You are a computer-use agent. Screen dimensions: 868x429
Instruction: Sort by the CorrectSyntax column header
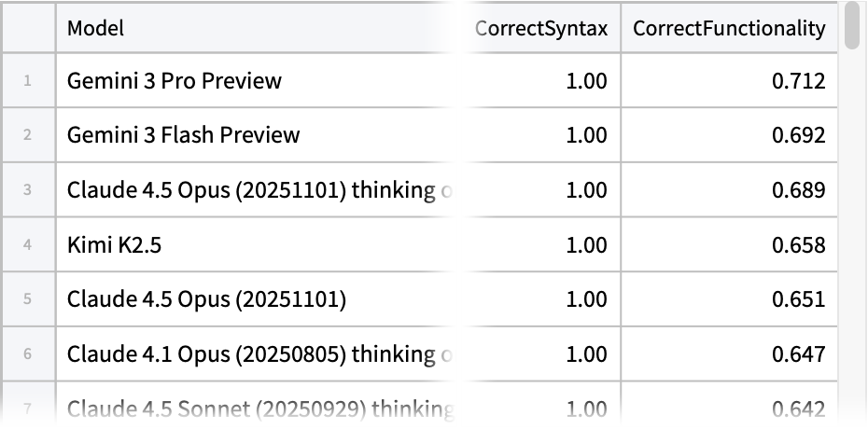(540, 28)
